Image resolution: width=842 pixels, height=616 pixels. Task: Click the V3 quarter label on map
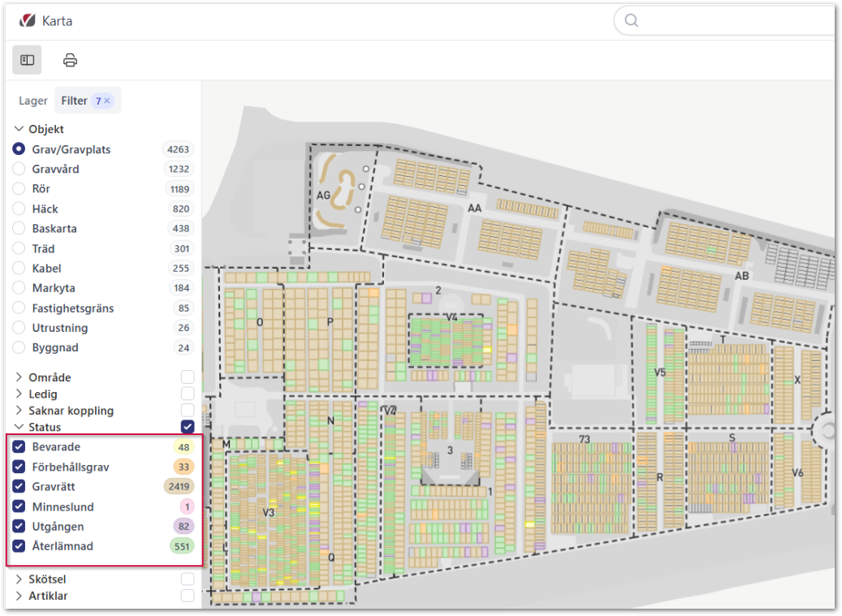point(269,512)
